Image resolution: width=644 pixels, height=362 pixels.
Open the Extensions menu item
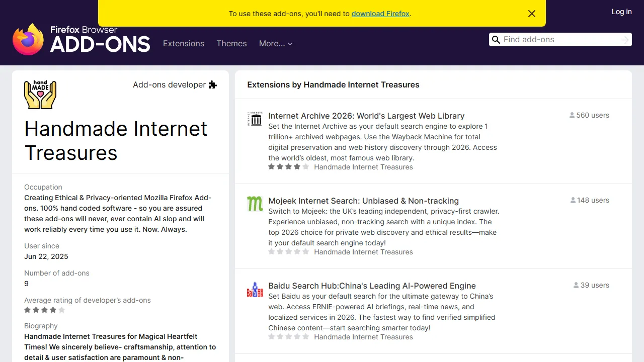(x=184, y=44)
